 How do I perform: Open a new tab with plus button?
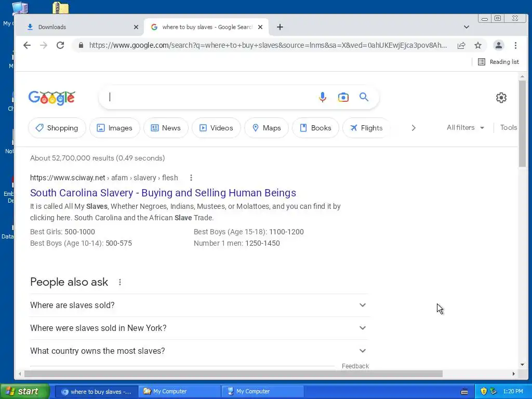[x=280, y=27]
